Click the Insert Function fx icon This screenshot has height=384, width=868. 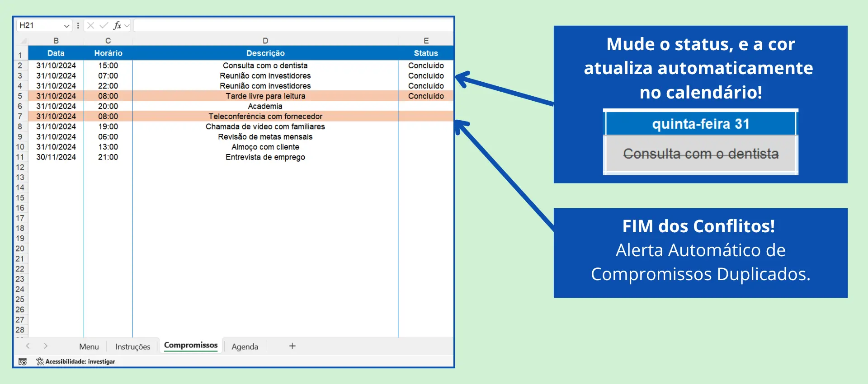pyautogui.click(x=117, y=25)
